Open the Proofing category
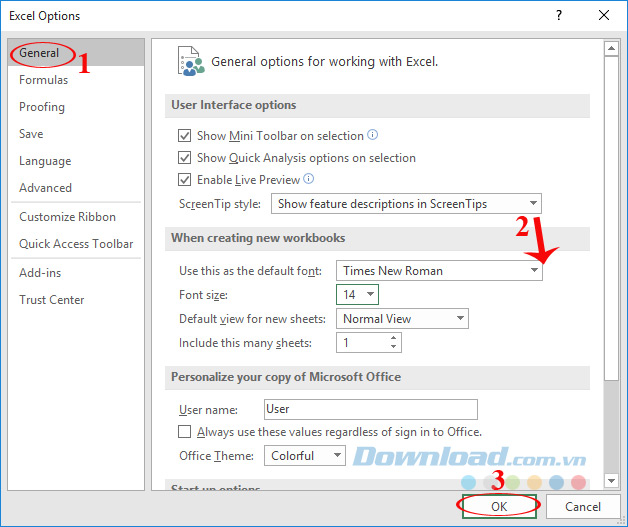This screenshot has width=628, height=527. click(x=76, y=107)
